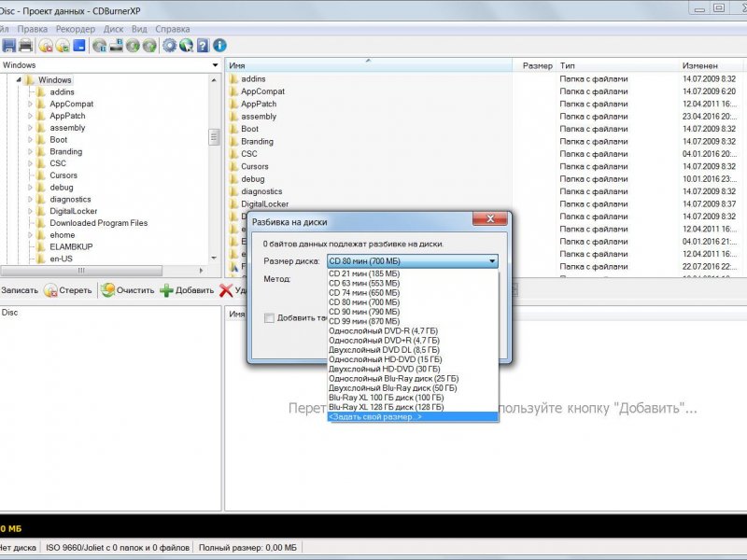Screen dimensions: 747x560
Task: Click the 'ISO 9660/Joliet' status bar entry
Action: (118, 548)
